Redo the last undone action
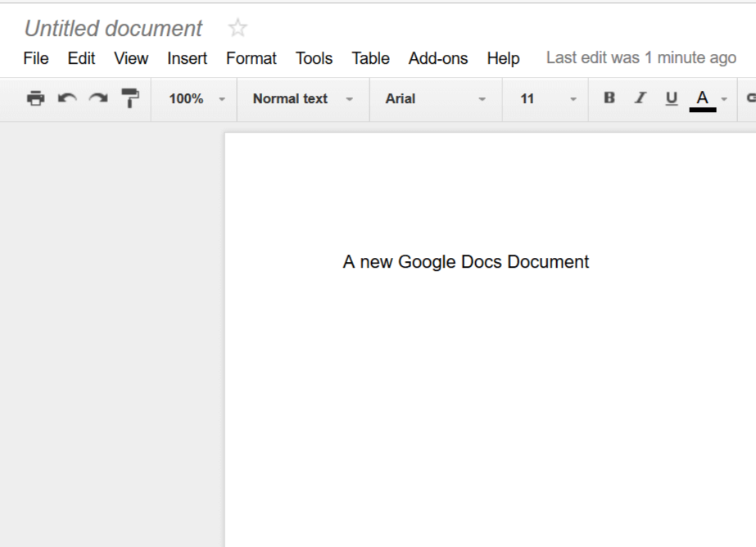 (x=98, y=98)
